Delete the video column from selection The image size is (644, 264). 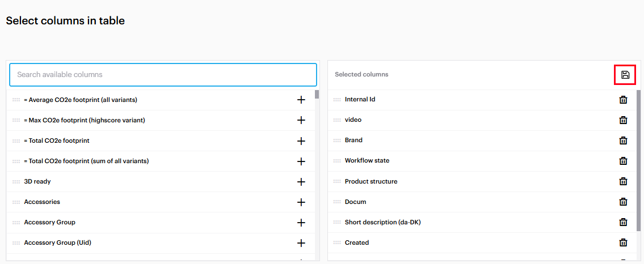(x=623, y=120)
